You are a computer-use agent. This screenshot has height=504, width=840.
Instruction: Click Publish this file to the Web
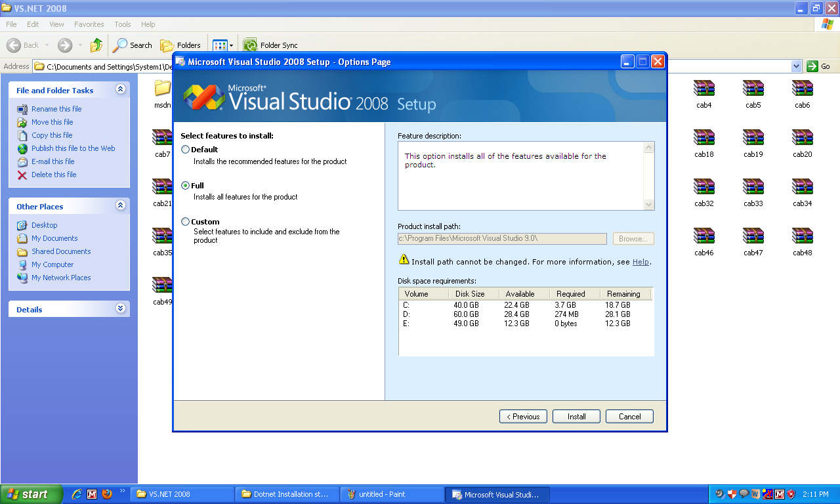point(73,148)
